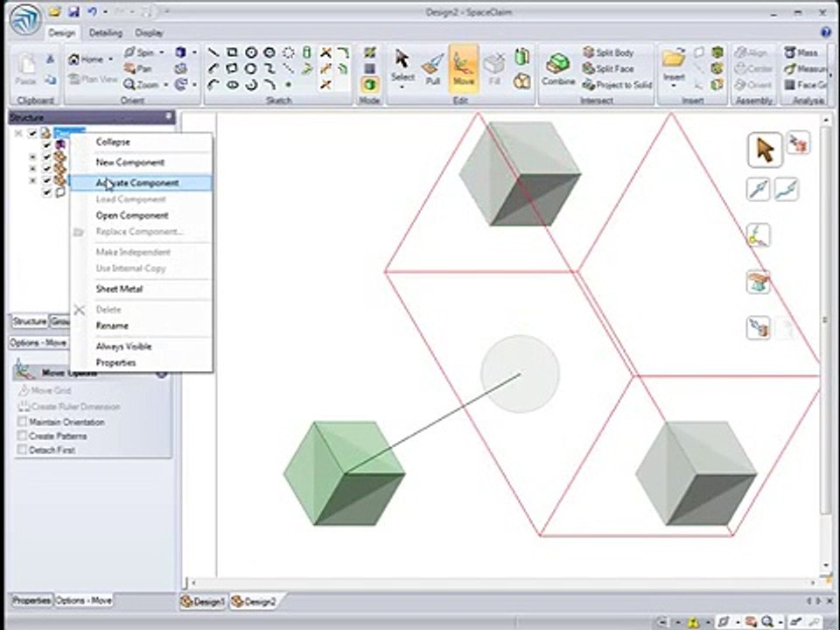Pin the Structure panel header button
This screenshot has height=630, width=840.
(x=168, y=116)
